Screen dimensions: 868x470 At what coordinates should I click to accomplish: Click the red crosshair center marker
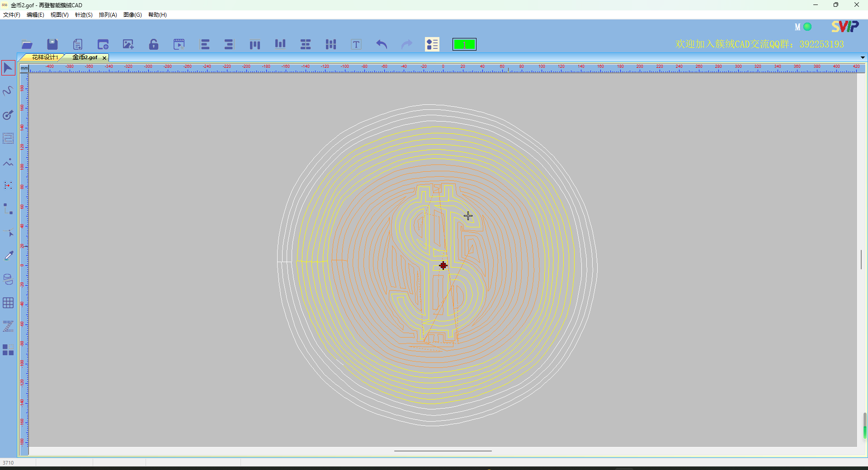[443, 265]
